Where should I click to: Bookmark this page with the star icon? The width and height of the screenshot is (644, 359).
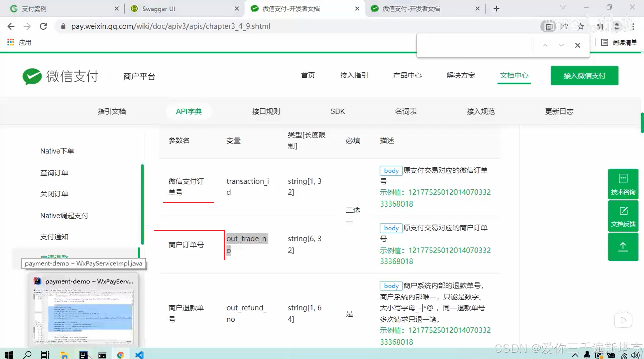581,26
